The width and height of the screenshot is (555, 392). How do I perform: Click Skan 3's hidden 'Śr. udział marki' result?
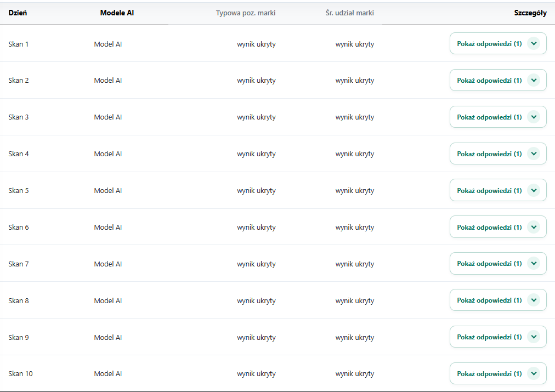point(355,117)
